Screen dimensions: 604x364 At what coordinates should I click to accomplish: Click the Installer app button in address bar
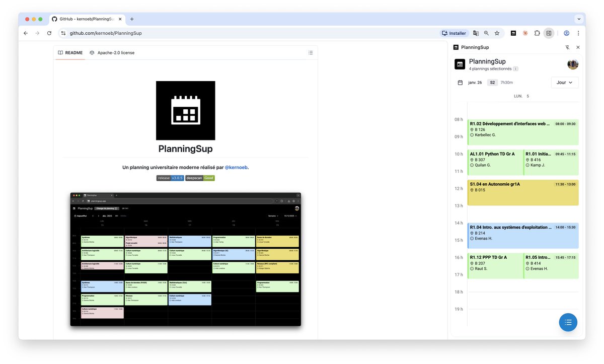[454, 33]
